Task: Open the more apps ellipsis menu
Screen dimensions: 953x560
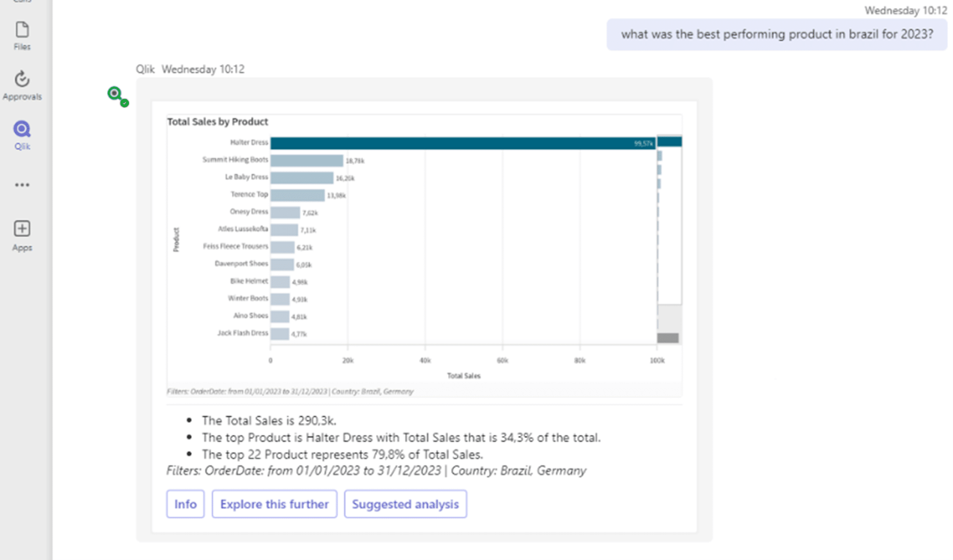Action: coord(22,185)
